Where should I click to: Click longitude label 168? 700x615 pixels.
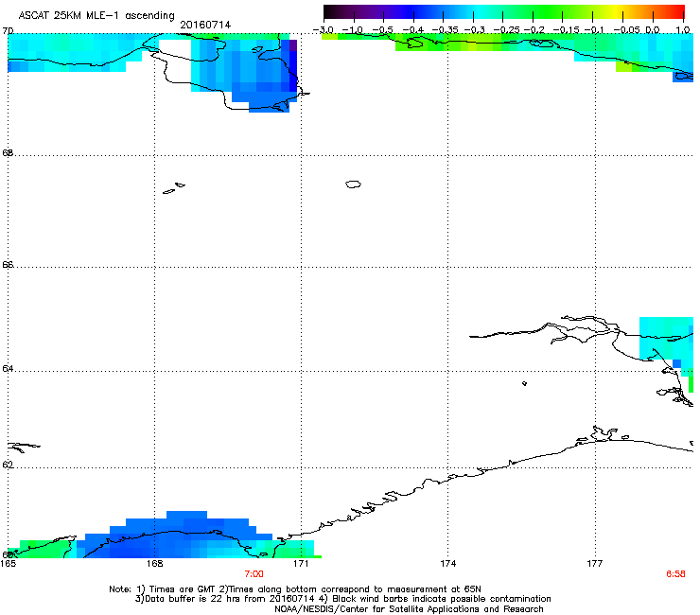[154, 564]
